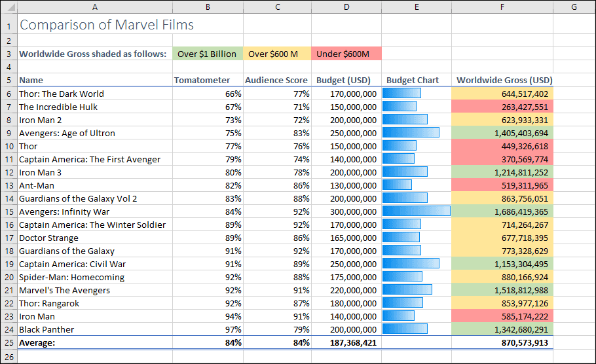Click the Tomatometer column heading cell
The image size is (596, 364).
coord(207,81)
